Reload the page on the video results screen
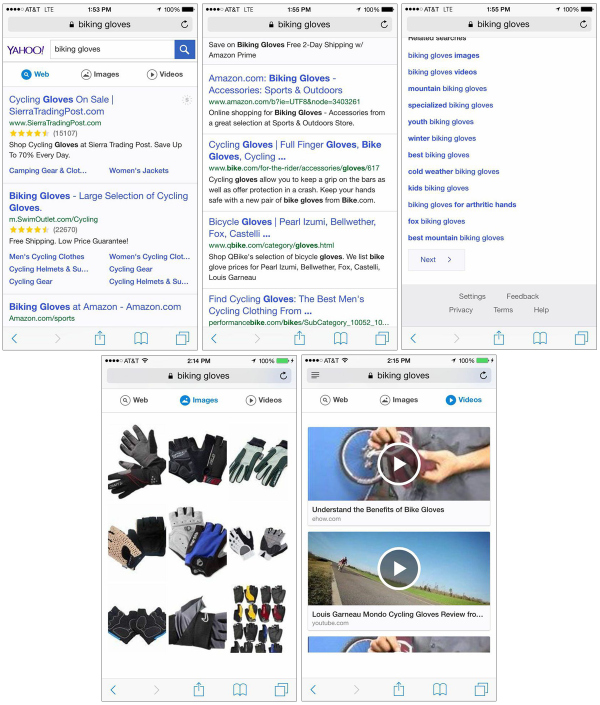Image resolution: width=600 pixels, height=705 pixels. [x=483, y=375]
